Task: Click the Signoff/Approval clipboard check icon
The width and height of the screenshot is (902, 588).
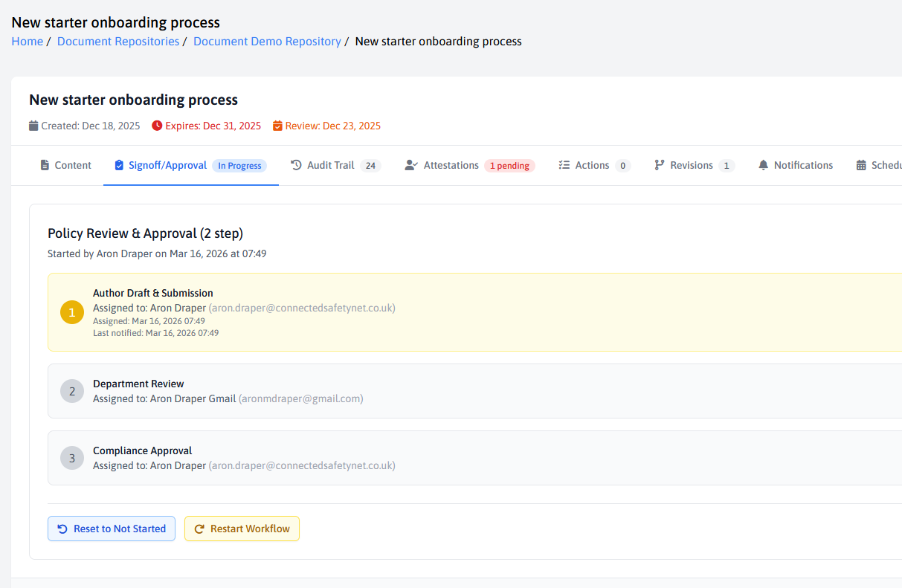Action: coord(119,165)
